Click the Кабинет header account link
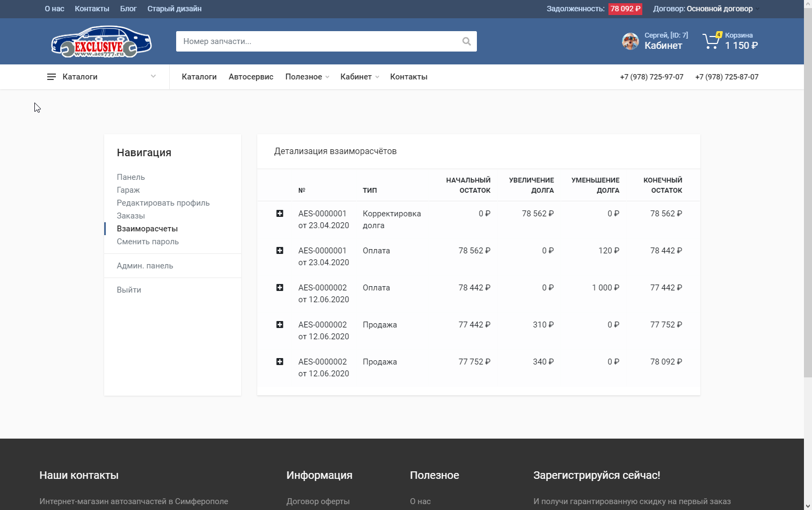Image resolution: width=812 pixels, height=510 pixels. (x=663, y=46)
